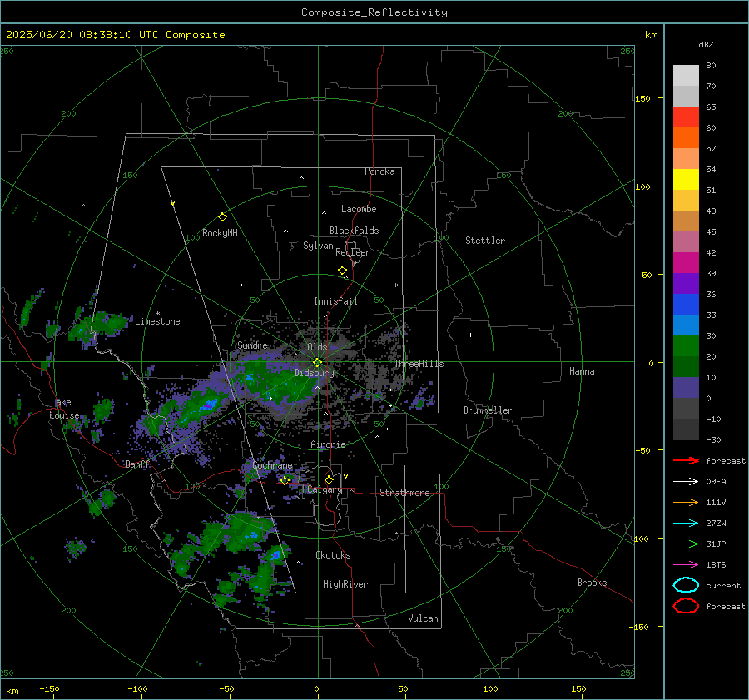Click the dBZ legend heading
The image size is (749, 700).
coord(706,44)
